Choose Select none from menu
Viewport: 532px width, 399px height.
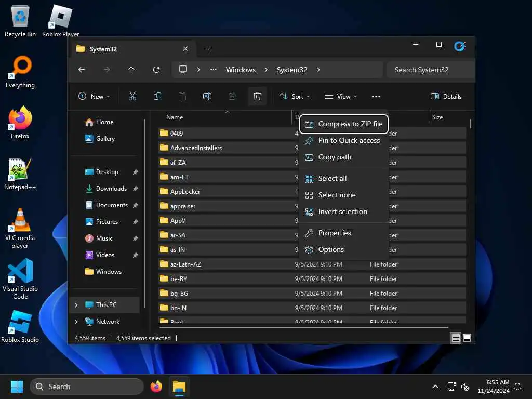[344, 195]
